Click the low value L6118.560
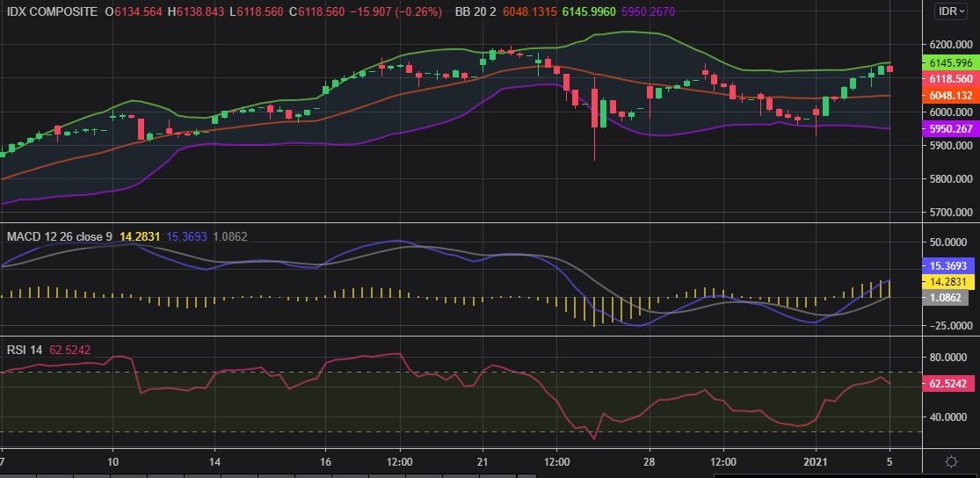The image size is (980, 478). pos(257,12)
